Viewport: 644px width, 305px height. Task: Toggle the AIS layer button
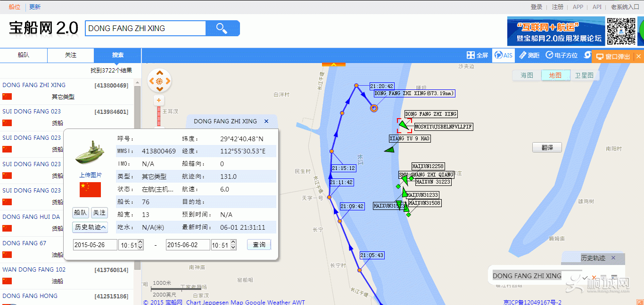pyautogui.click(x=503, y=56)
